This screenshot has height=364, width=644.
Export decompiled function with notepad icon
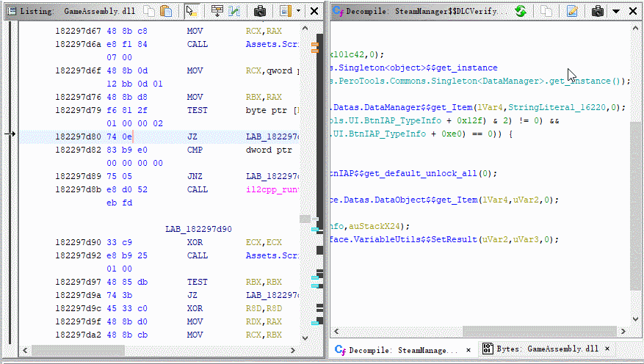click(572, 11)
